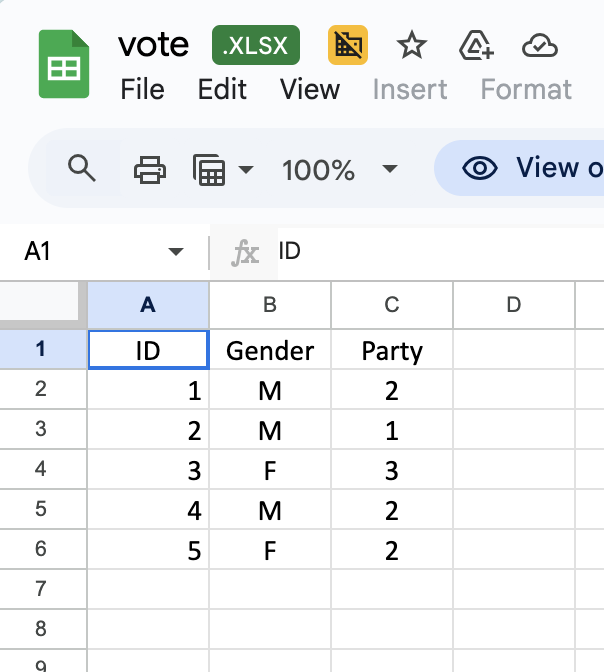Star the vote spreadsheet
Image resolution: width=604 pixels, height=672 pixels.
click(411, 45)
